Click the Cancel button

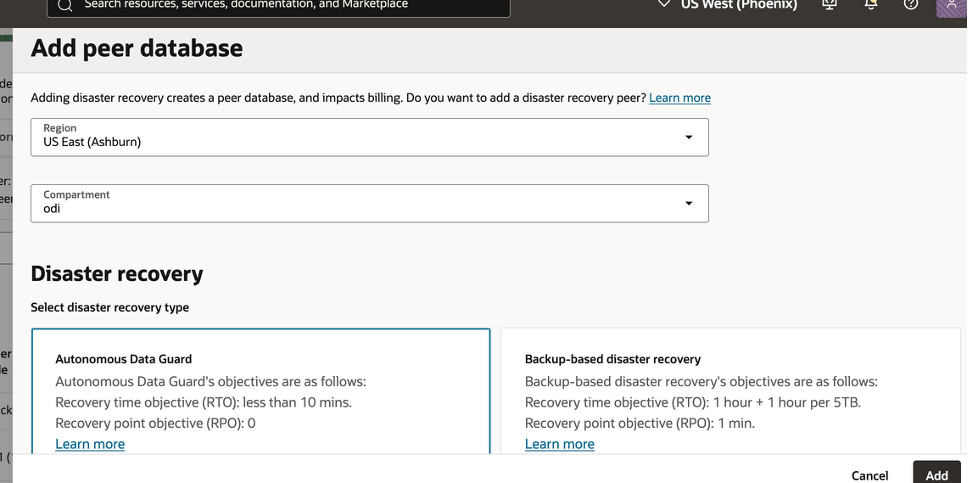[870, 475]
